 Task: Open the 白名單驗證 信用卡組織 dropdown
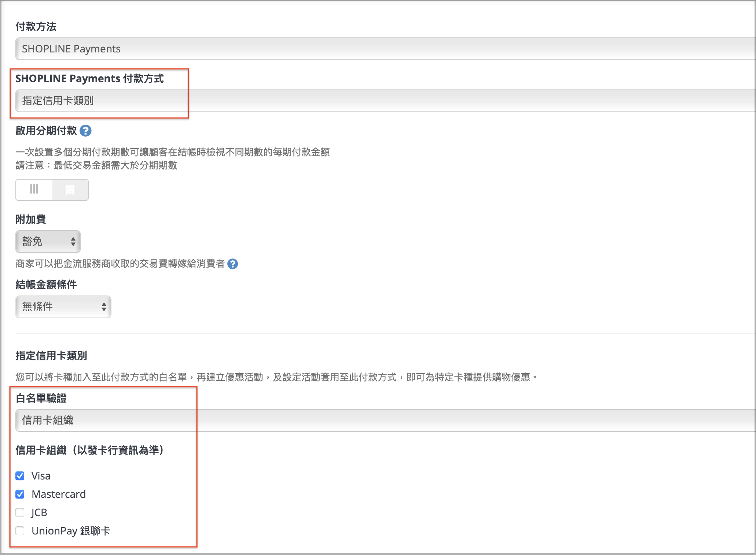[x=385, y=420]
